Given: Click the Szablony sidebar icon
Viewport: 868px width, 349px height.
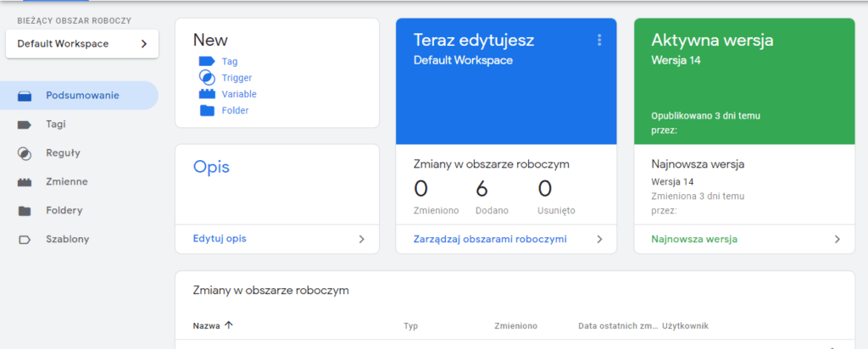Looking at the screenshot, I should click(25, 240).
